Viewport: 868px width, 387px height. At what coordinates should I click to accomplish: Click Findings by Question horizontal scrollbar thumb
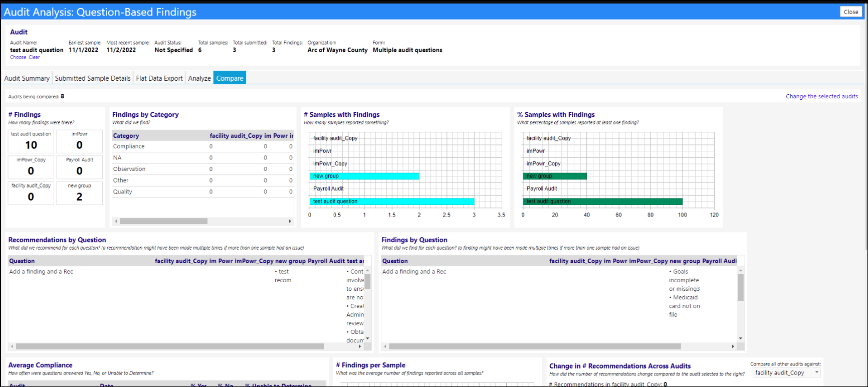535,346
